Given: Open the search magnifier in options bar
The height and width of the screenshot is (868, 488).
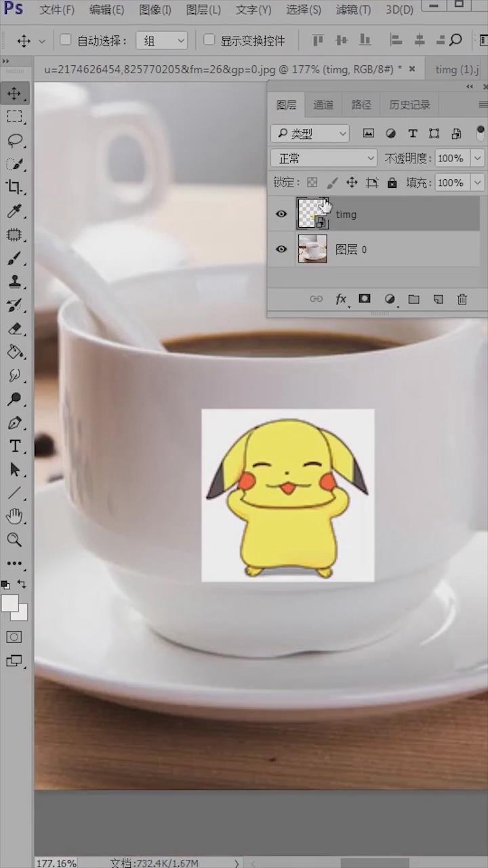Looking at the screenshot, I should click(x=455, y=40).
